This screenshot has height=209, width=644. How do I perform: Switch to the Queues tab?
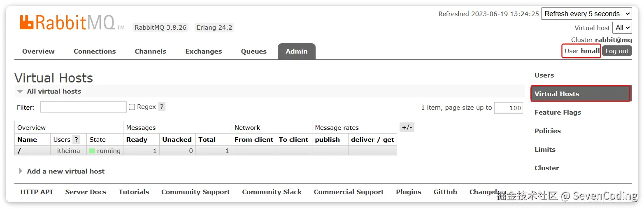pos(253,52)
